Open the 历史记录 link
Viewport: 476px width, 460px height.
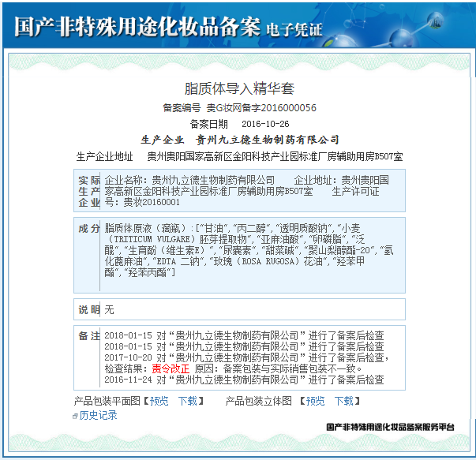pyautogui.click(x=98, y=415)
